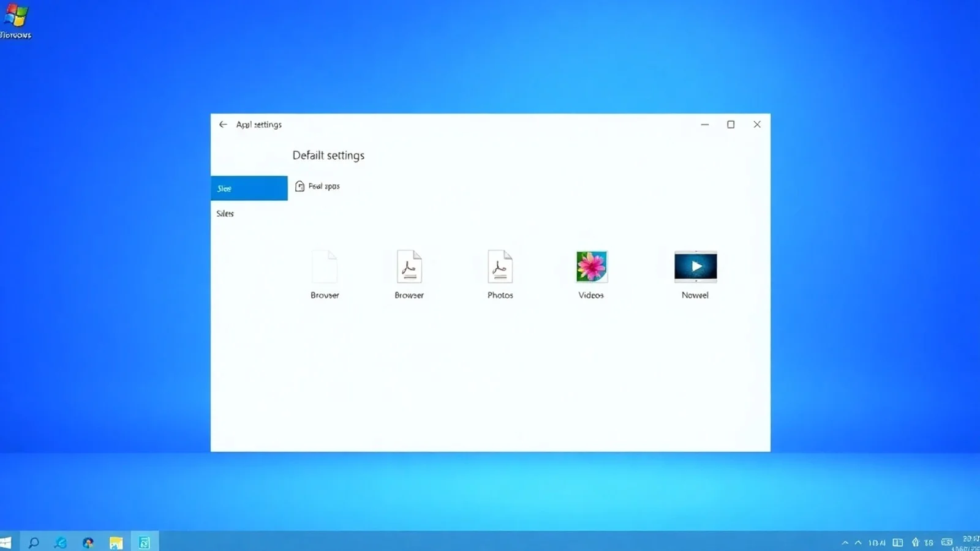Expand the second tray chevron

858,542
